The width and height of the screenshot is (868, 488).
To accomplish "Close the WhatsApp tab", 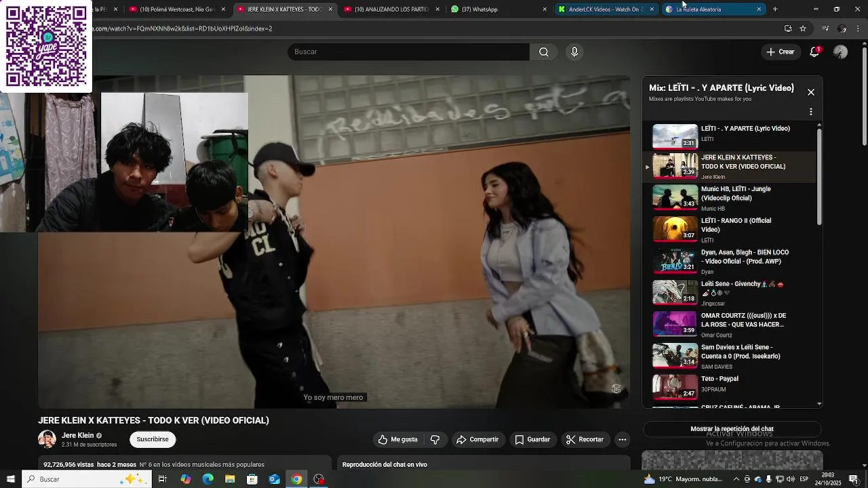I will click(x=545, y=9).
